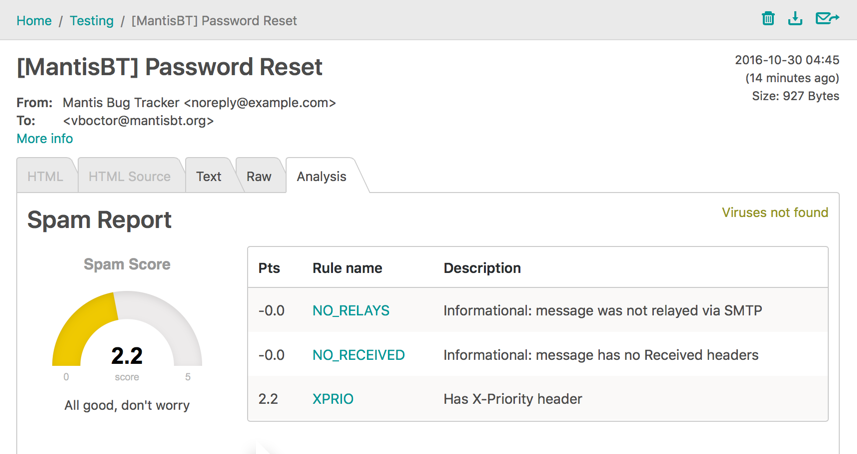The width and height of the screenshot is (857, 454).
Task: Select the Text tab
Action: pyautogui.click(x=209, y=176)
